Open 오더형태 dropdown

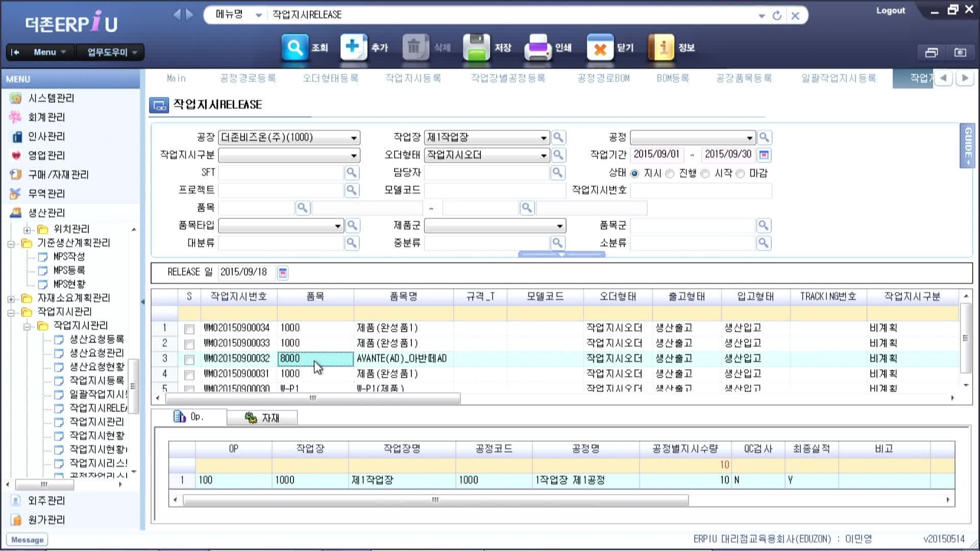(x=487, y=155)
